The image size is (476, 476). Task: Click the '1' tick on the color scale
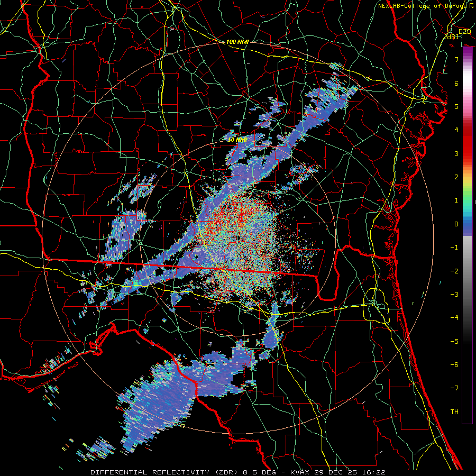(456, 200)
